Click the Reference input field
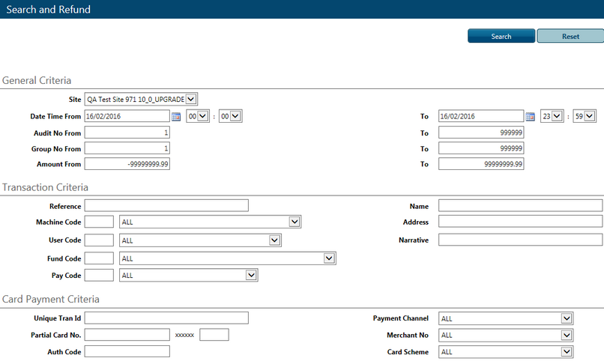This screenshot has height=364, width=604. (x=166, y=206)
